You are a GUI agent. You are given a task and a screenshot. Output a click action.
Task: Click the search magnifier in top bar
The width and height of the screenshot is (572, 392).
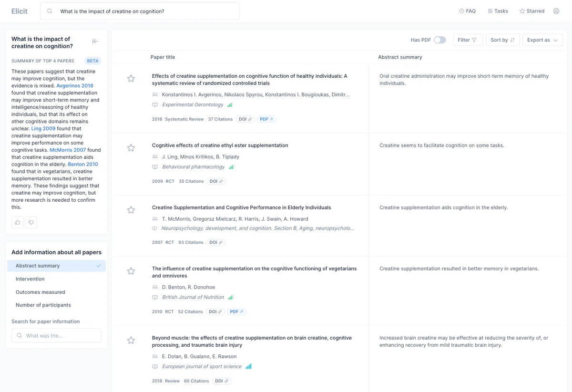pyautogui.click(x=50, y=11)
